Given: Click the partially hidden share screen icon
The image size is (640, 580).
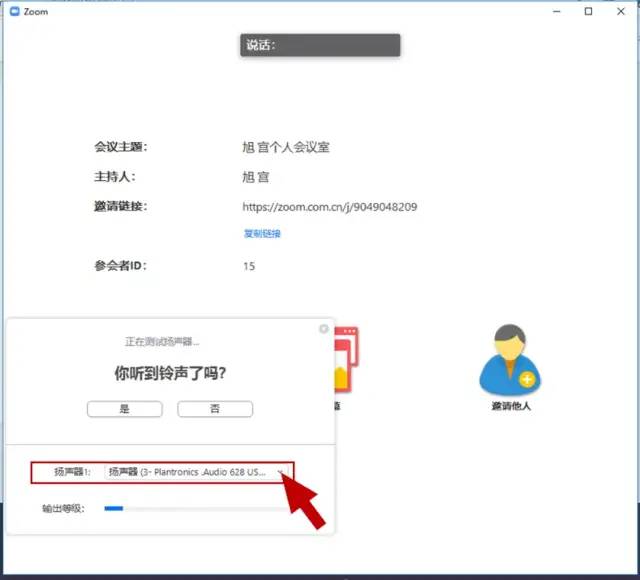Looking at the screenshot, I should click(347, 359).
